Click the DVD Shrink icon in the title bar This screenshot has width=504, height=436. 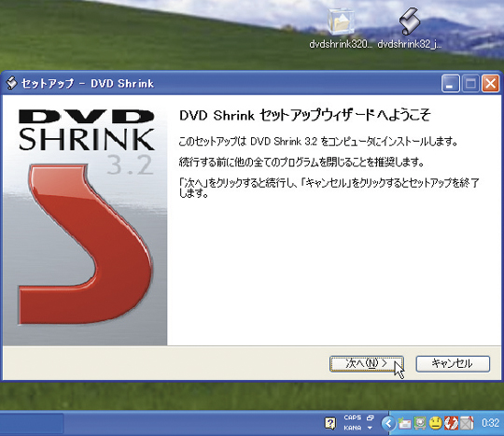[11, 83]
